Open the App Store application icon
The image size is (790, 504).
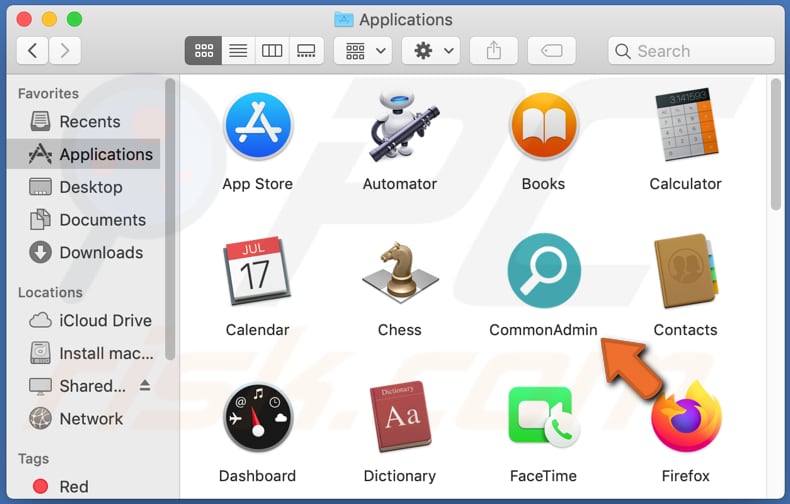tap(258, 125)
